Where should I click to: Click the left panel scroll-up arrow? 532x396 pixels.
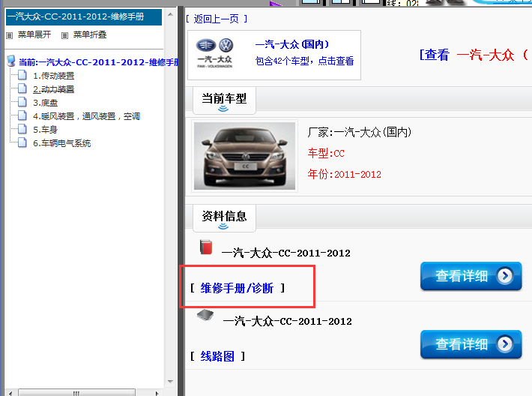click(x=170, y=14)
